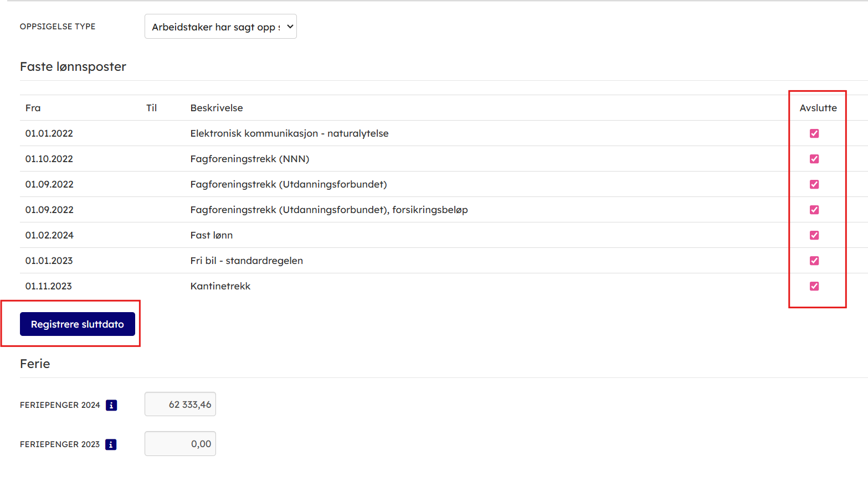Click the 01.01.2023 start date cell

pos(49,261)
